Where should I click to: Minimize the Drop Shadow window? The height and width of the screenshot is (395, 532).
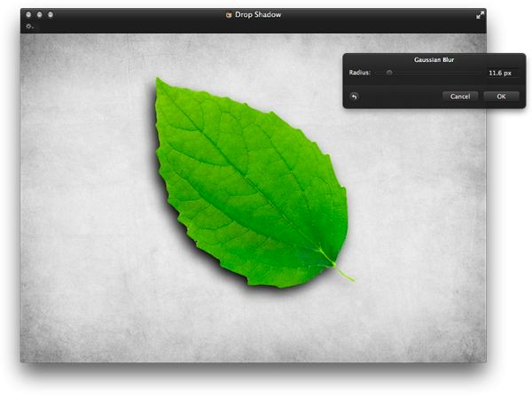tap(39, 14)
